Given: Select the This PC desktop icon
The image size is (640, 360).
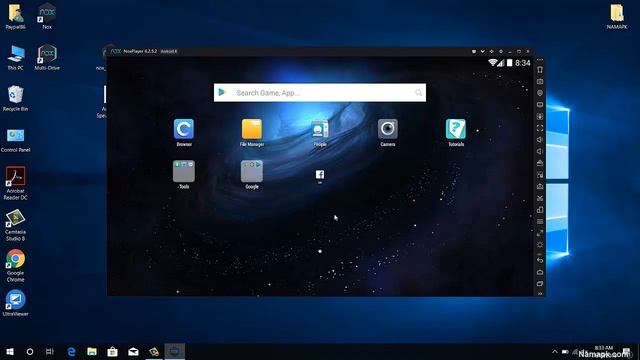Looking at the screenshot, I should pos(15,57).
